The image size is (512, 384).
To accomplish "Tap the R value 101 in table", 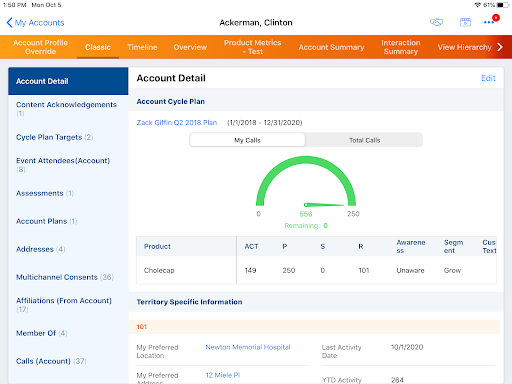I will 364,270.
